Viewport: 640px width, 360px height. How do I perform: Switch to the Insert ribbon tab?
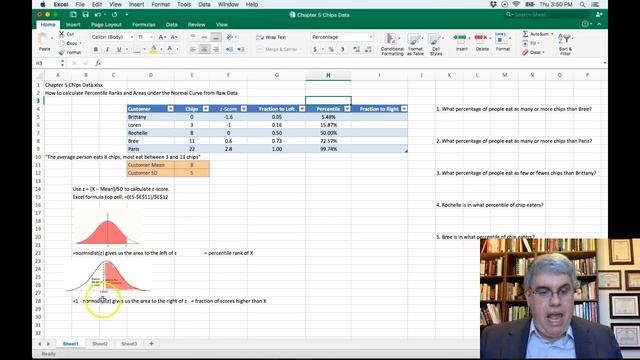(x=73, y=24)
